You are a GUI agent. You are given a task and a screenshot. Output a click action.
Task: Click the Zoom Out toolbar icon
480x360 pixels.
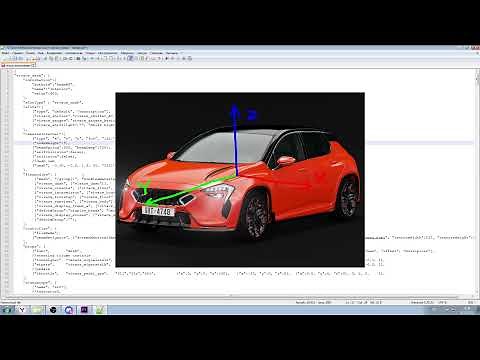[98, 58]
